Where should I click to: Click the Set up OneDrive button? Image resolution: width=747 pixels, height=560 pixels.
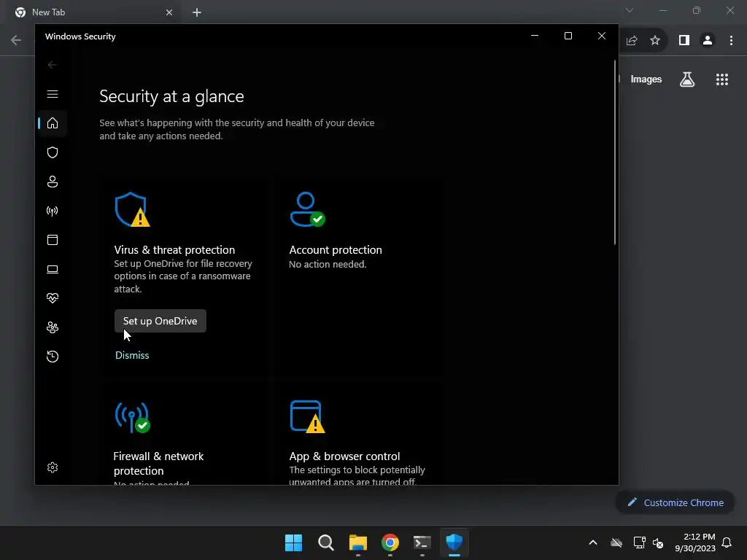click(160, 321)
